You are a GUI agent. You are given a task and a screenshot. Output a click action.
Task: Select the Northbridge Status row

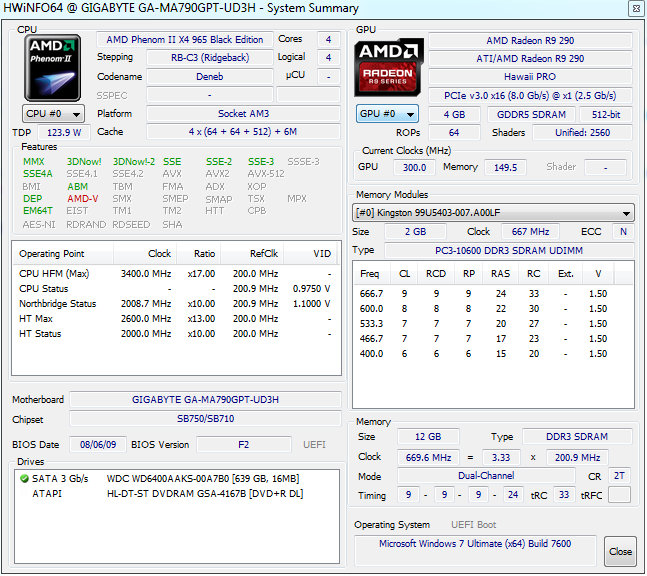pyautogui.click(x=175, y=304)
